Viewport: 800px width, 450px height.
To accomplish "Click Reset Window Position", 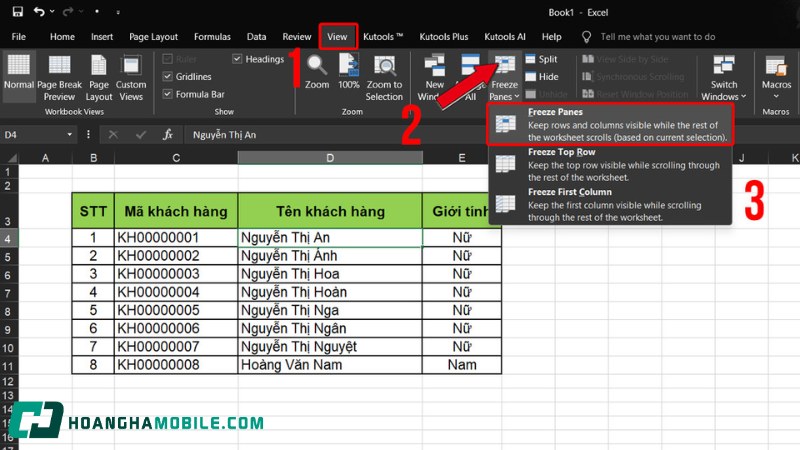I will (635, 94).
